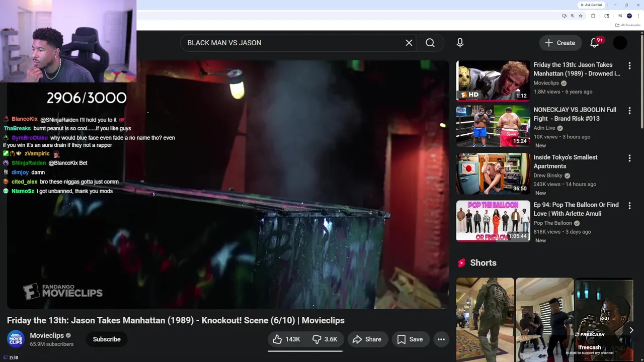This screenshot has width=644, height=362.
Task: Open the Movieclips channel avatar
Action: pyautogui.click(x=16, y=339)
